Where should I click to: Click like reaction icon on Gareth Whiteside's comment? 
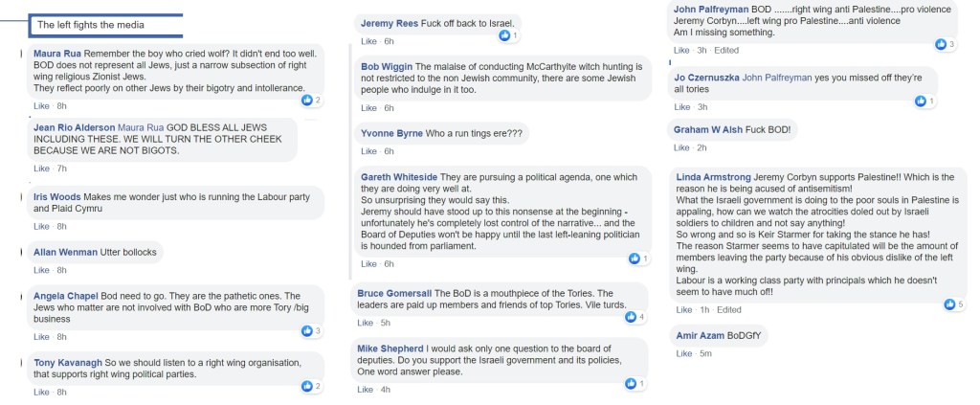(x=635, y=259)
